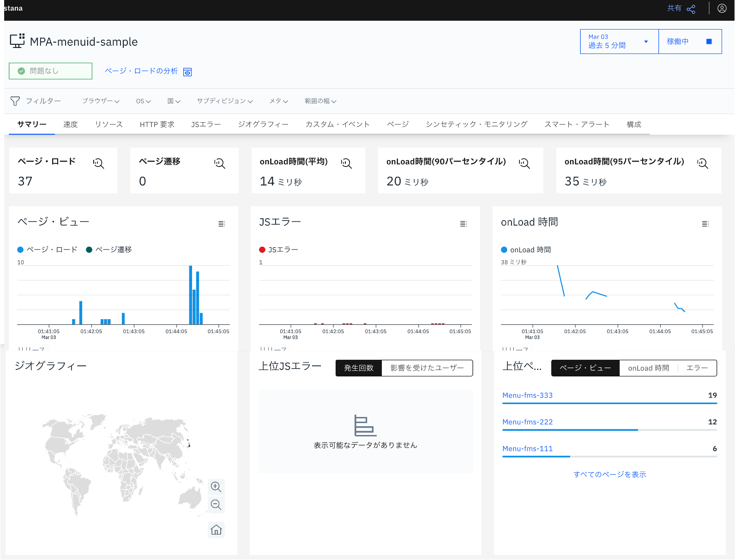Expand the サブディビジョン filter dropdown
Screen dimensions: 735x560
tap(225, 101)
